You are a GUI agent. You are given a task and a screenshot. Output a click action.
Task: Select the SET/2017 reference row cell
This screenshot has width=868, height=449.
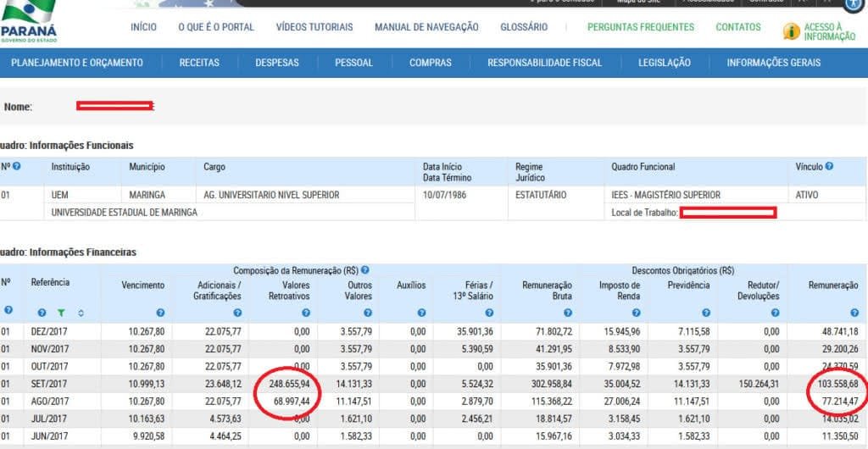coord(50,385)
